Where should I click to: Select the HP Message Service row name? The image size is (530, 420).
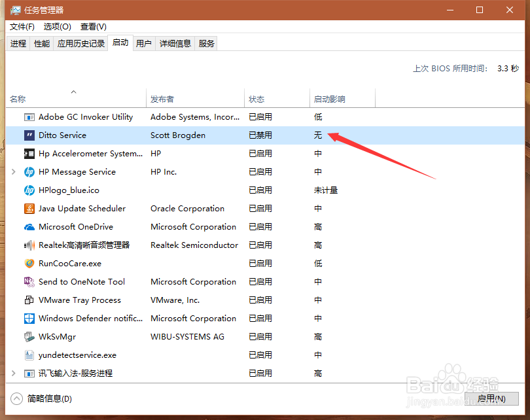point(77,172)
